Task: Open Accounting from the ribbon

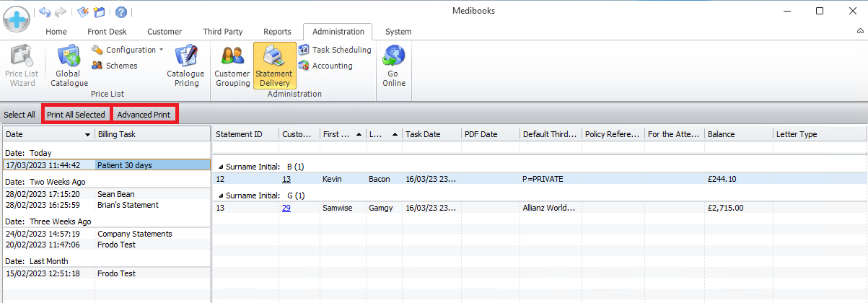Action: [x=325, y=66]
